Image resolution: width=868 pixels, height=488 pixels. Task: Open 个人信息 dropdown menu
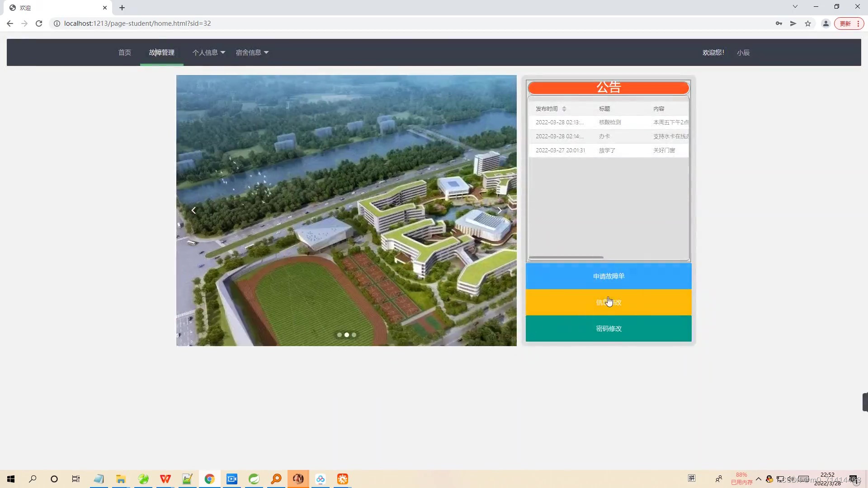[x=208, y=52]
